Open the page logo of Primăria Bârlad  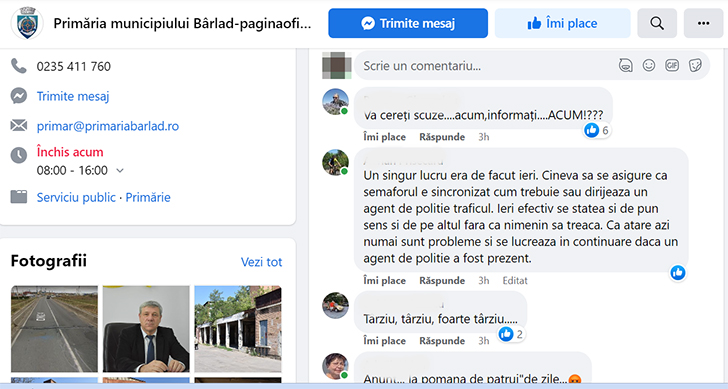(x=27, y=23)
